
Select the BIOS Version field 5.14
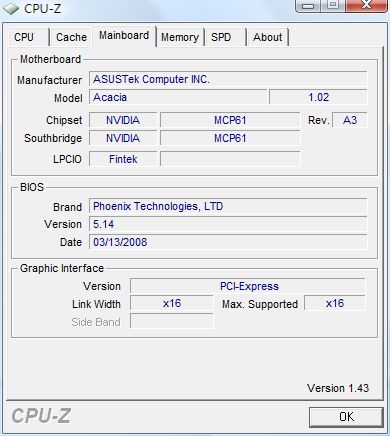pos(228,224)
